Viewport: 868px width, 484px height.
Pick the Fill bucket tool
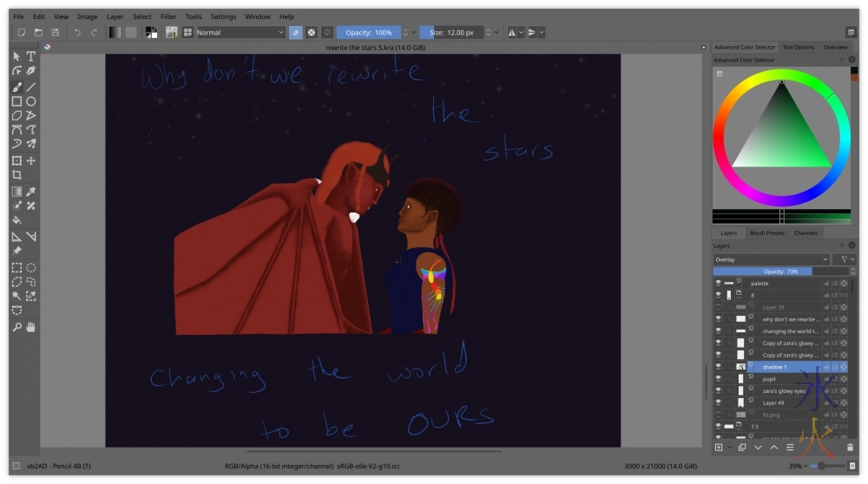pos(16,220)
